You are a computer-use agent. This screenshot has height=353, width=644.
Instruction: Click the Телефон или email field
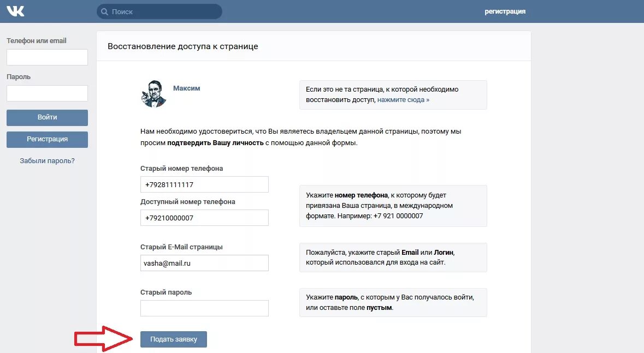pyautogui.click(x=47, y=57)
